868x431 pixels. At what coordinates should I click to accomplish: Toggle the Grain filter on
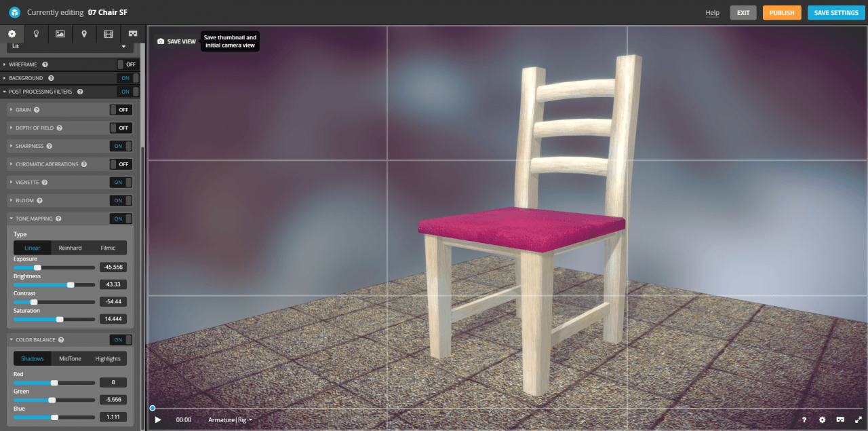pos(121,109)
